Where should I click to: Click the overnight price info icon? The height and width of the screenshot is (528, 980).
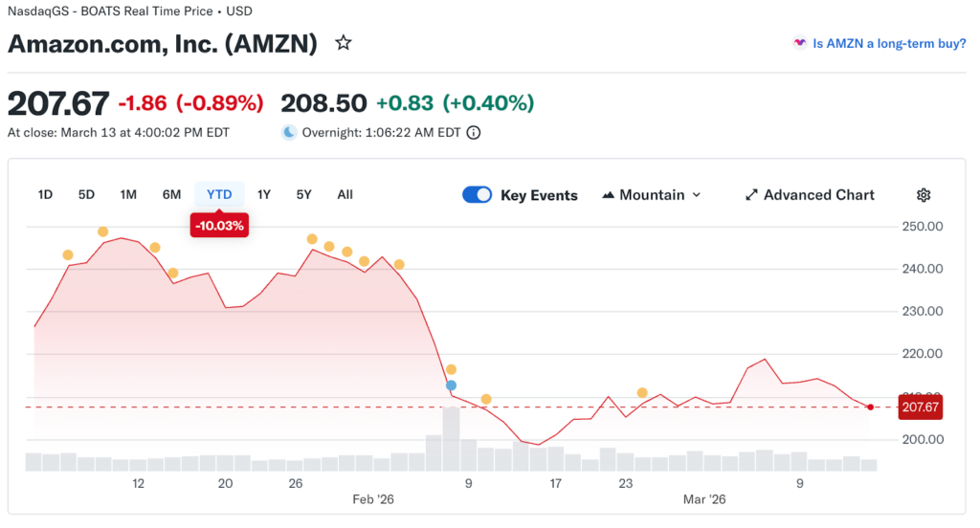[x=473, y=133]
